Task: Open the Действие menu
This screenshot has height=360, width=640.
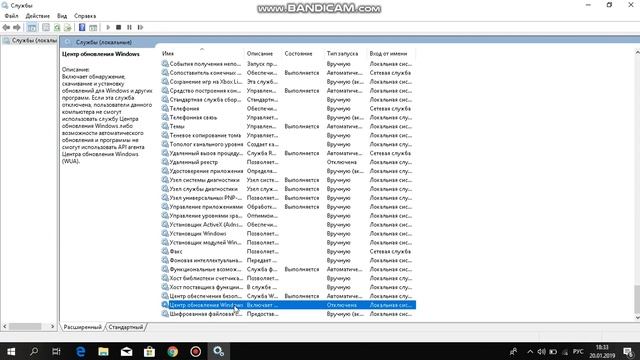Action: pos(38,16)
